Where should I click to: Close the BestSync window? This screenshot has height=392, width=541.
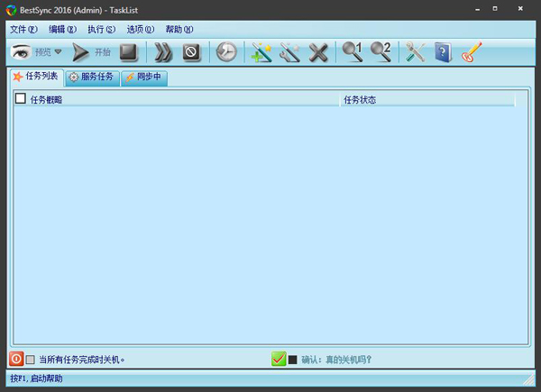click(x=520, y=9)
